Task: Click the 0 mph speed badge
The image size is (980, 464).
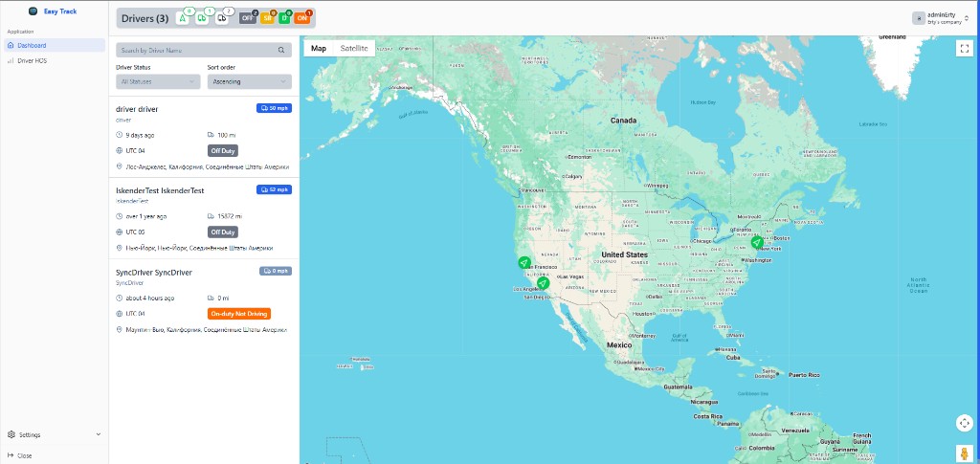Action: click(x=276, y=271)
